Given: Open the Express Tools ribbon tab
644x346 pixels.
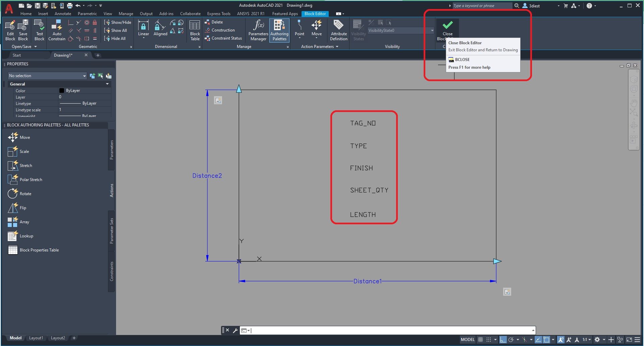Looking at the screenshot, I should [219, 14].
